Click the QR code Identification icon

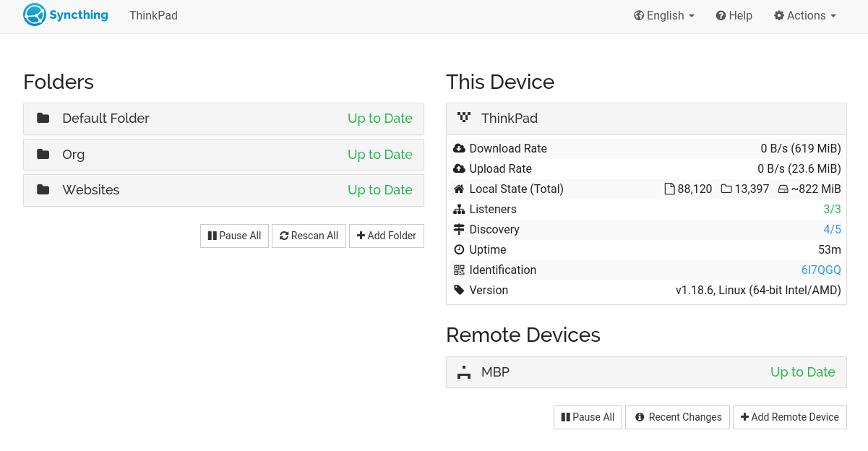pos(459,270)
